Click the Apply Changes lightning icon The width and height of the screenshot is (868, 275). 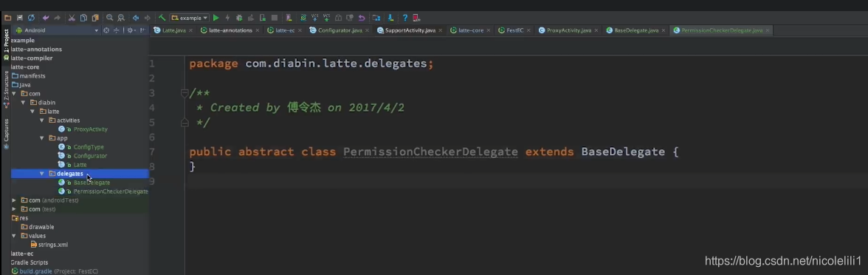click(227, 18)
